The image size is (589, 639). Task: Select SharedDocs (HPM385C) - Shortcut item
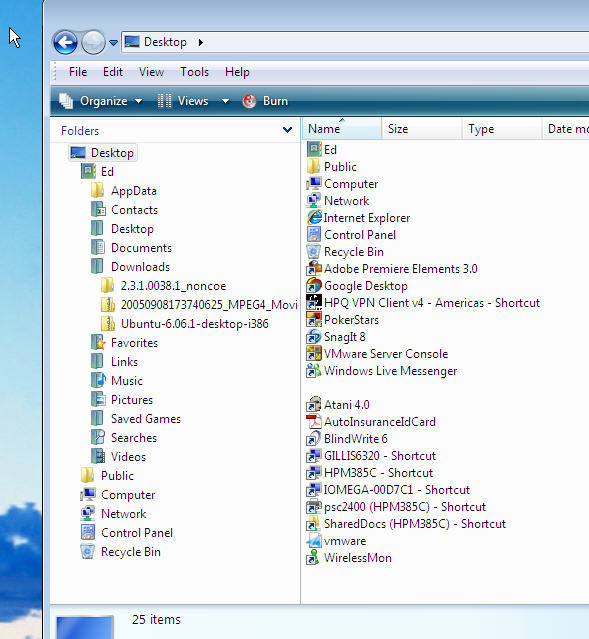click(x=406, y=524)
